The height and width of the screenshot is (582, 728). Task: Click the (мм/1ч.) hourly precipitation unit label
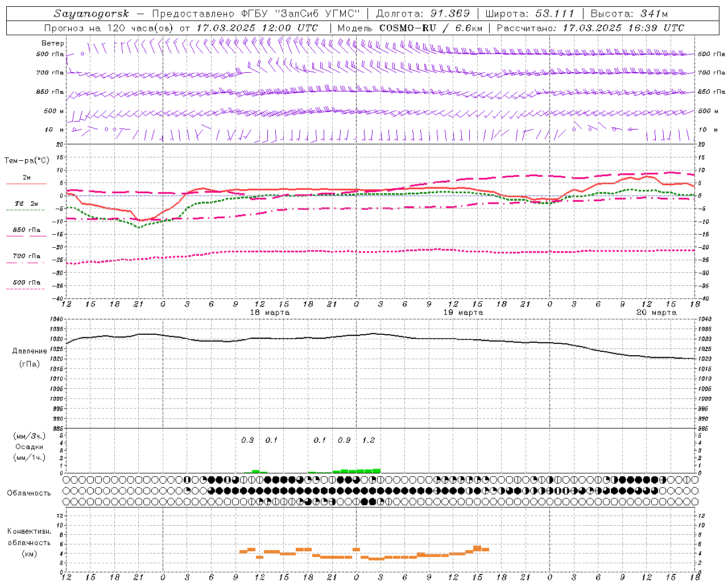(x=30, y=458)
